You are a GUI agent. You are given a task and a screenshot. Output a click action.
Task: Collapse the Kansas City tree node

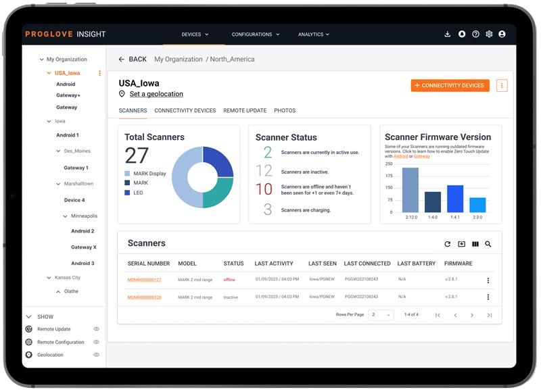49,278
